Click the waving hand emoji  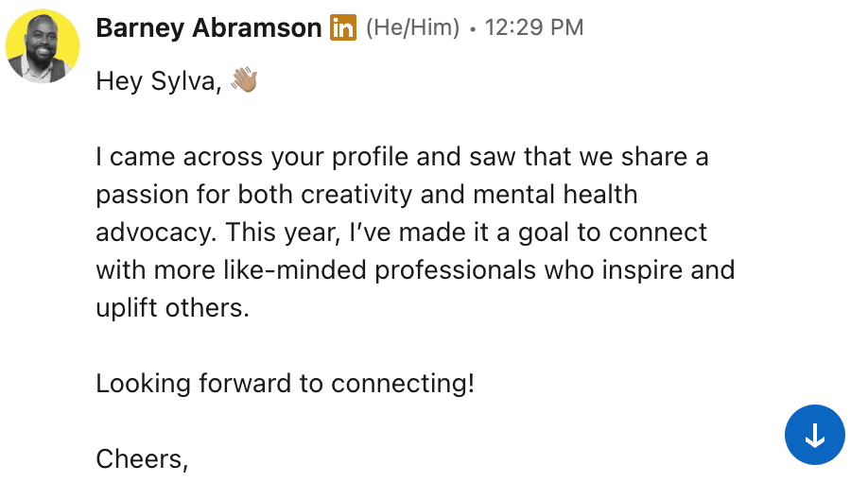244,82
